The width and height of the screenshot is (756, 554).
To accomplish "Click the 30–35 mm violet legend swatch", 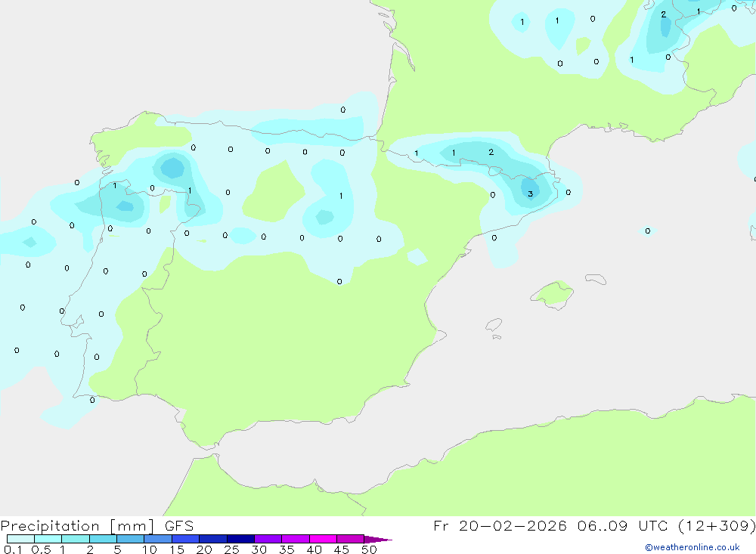I will (x=268, y=539).
